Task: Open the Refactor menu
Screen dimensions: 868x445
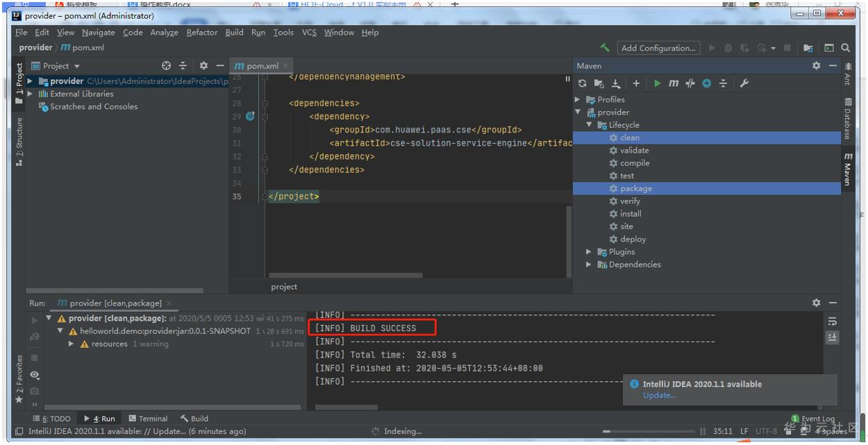Action: tap(201, 33)
